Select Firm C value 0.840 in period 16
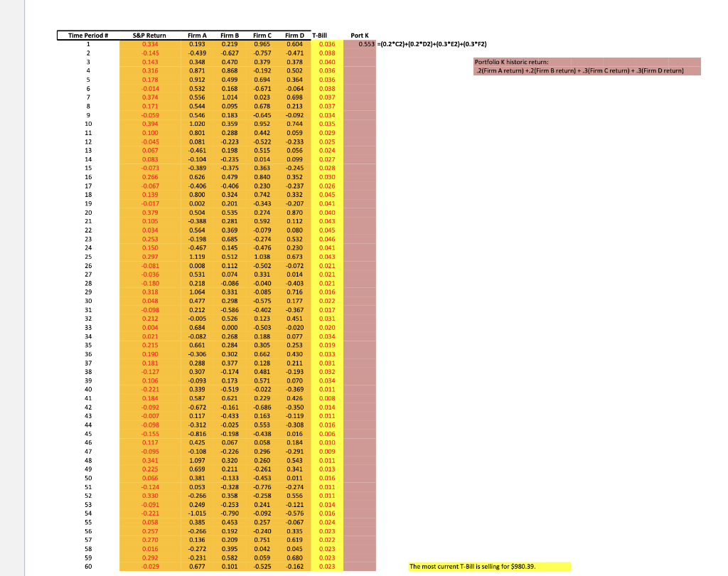Image resolution: width=728 pixels, height=576 pixels. [262, 177]
